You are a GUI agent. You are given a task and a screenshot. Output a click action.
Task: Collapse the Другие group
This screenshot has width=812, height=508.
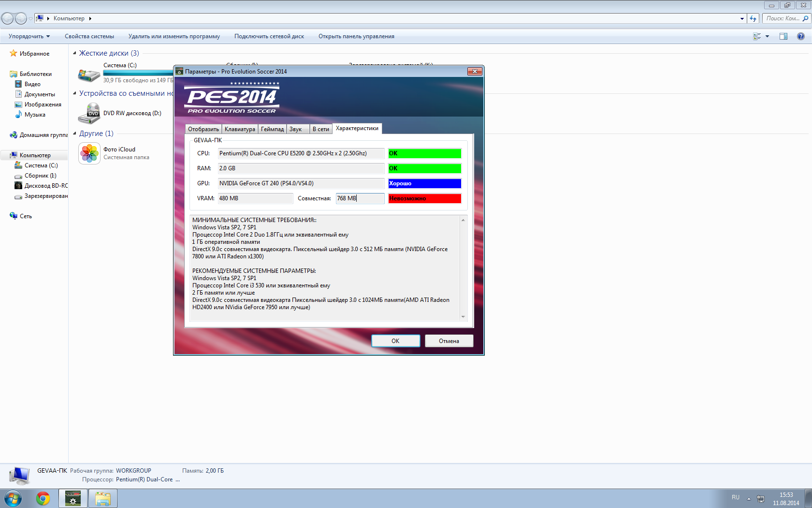coord(74,134)
